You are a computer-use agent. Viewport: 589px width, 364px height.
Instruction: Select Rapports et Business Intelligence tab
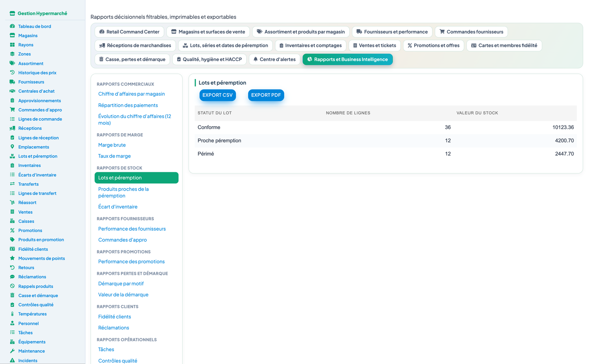coord(348,59)
